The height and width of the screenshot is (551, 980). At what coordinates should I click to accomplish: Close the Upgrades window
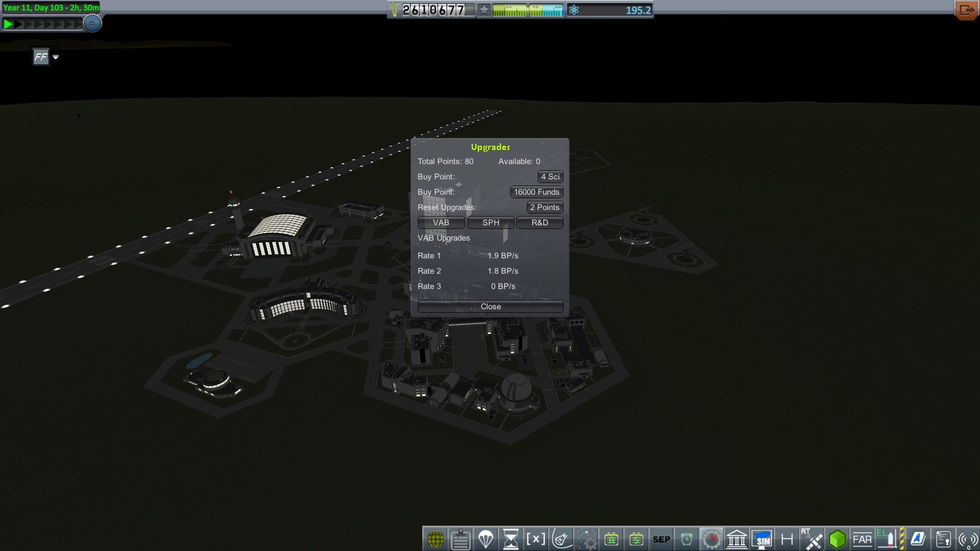(491, 307)
